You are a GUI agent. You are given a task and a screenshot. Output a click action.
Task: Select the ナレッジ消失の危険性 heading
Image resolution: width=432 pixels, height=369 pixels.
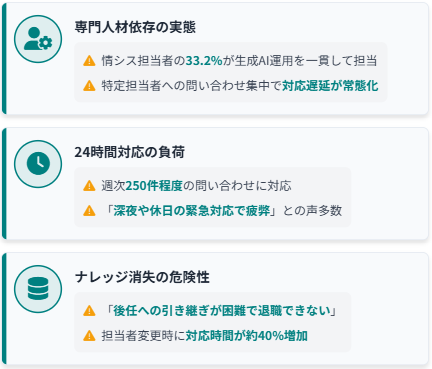point(142,277)
